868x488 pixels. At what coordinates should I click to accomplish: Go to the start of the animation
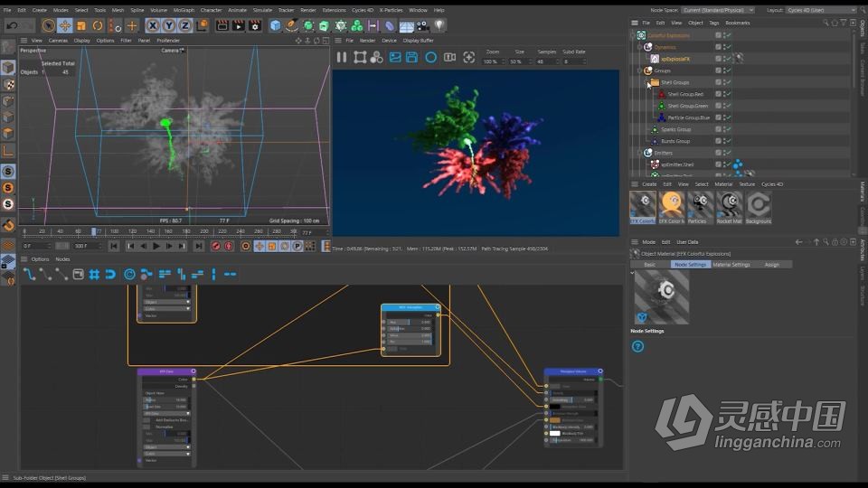coord(114,246)
